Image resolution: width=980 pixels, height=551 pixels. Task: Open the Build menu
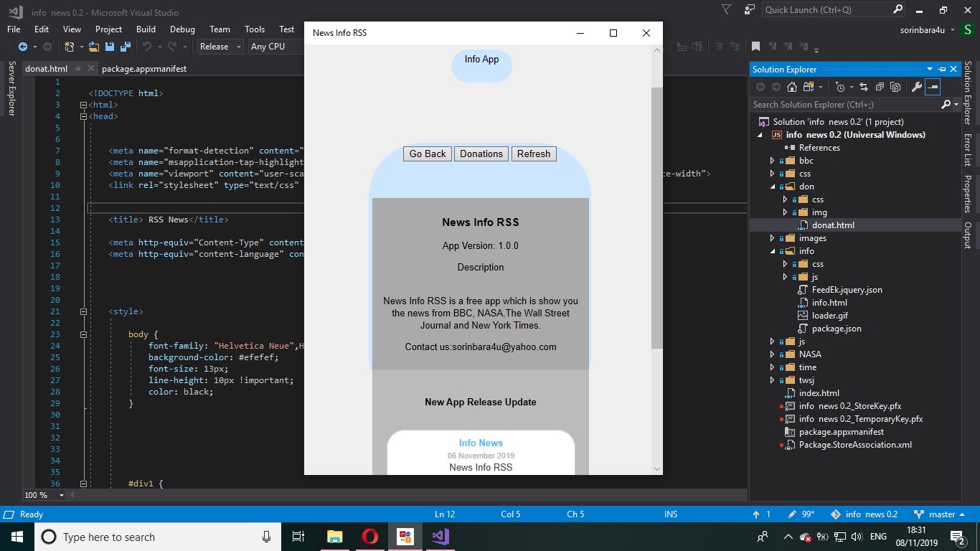[146, 29]
